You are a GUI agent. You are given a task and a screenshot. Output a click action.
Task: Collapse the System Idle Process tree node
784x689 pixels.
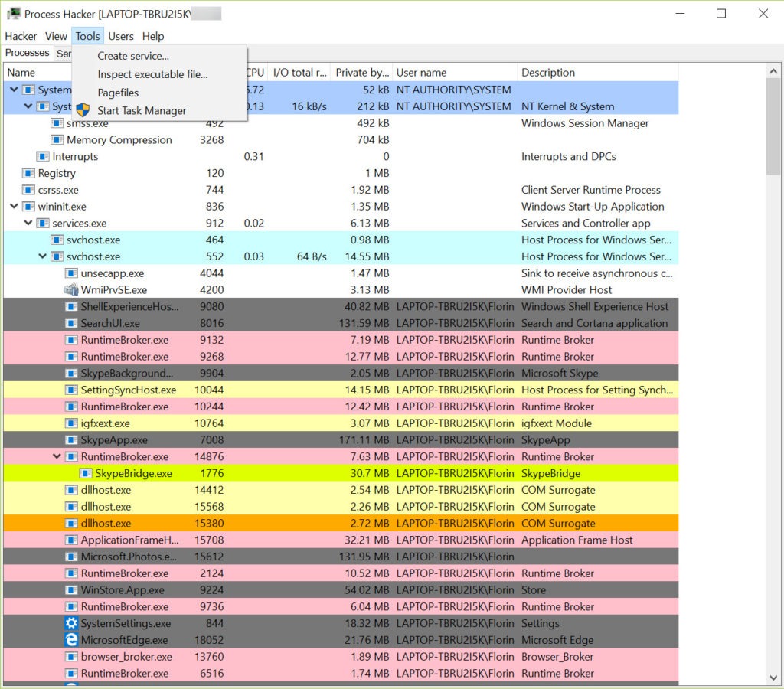[x=14, y=90]
